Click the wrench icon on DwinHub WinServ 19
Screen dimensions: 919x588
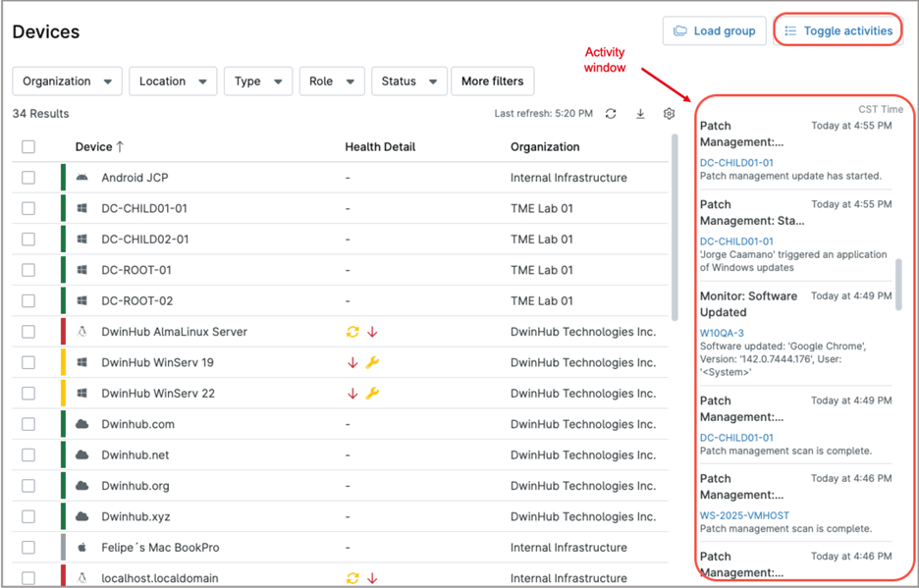click(x=372, y=362)
